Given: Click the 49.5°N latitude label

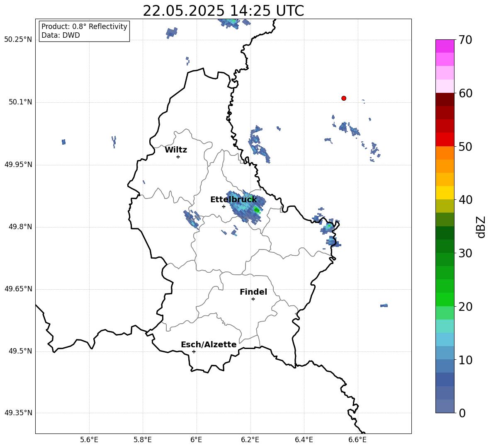Looking at the screenshot, I should (x=21, y=351).
